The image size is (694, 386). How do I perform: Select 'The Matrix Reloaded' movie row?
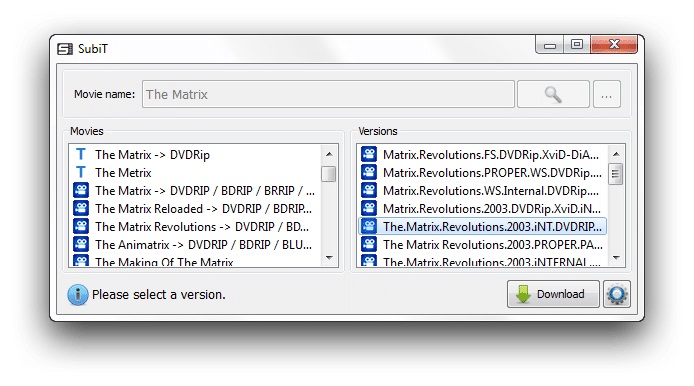196,208
